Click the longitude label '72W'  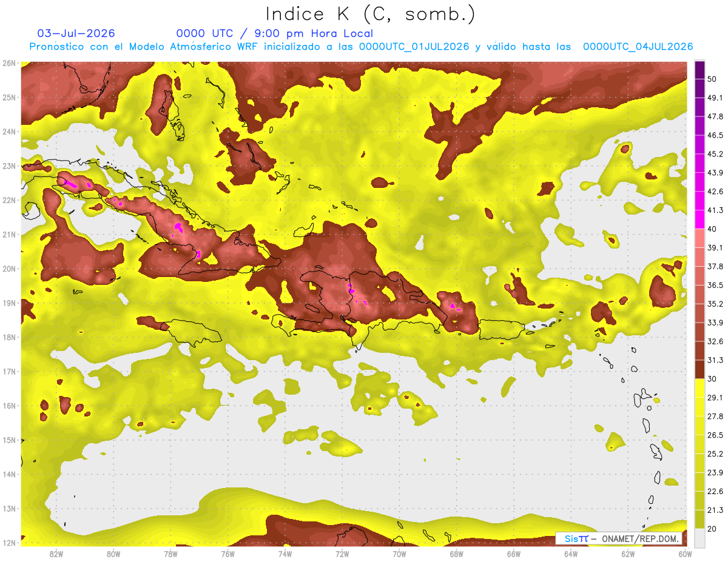342,555
